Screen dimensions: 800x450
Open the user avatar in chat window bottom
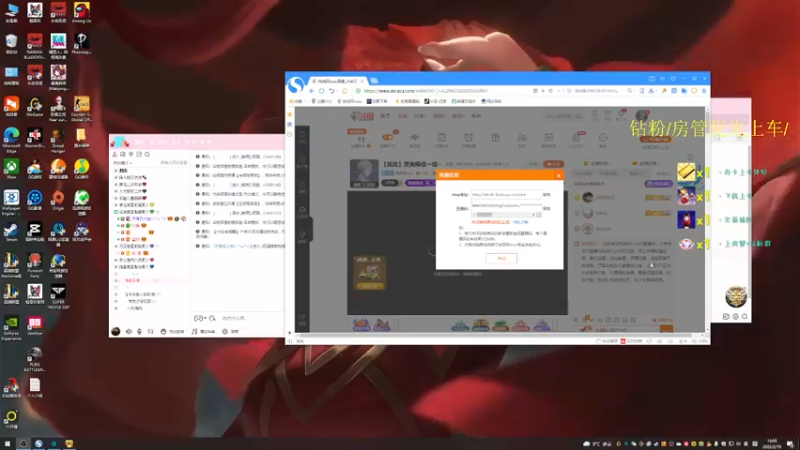pyautogui.click(x=116, y=332)
